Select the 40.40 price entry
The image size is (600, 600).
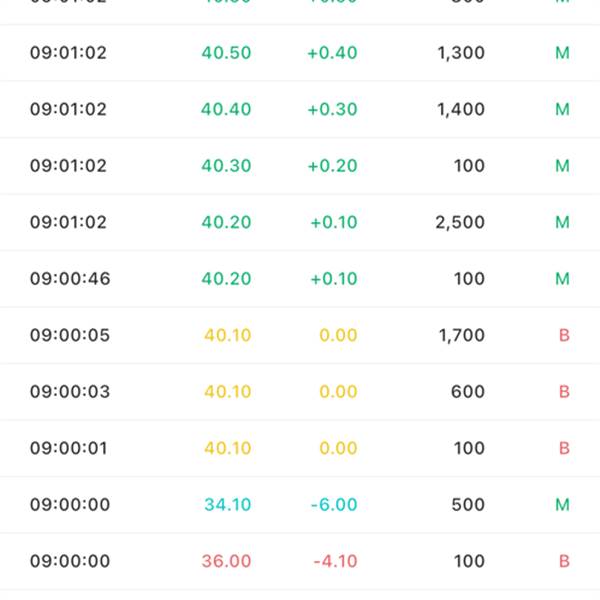click(226, 109)
